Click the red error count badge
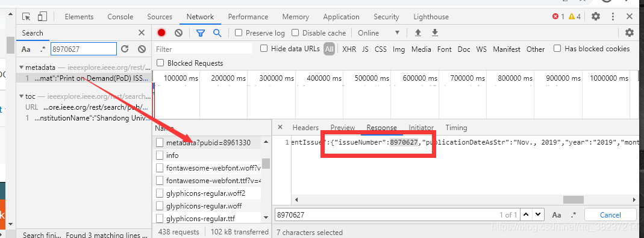 pyautogui.click(x=558, y=16)
